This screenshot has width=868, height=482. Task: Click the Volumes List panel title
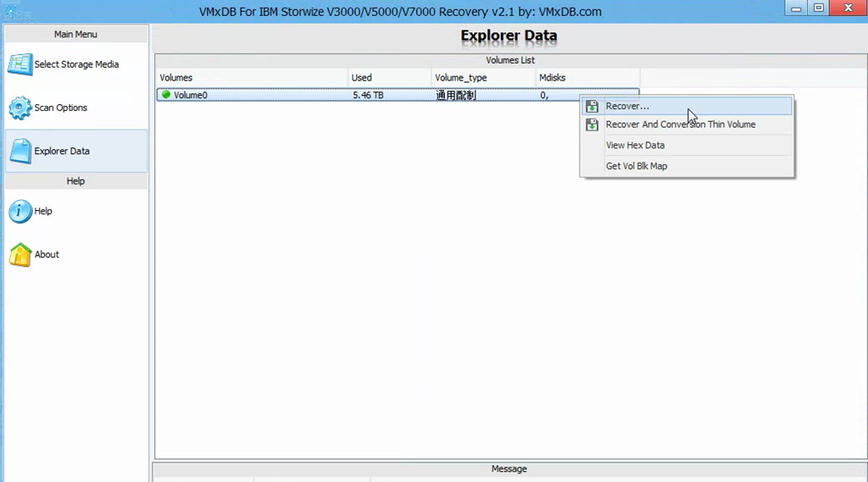coord(510,60)
